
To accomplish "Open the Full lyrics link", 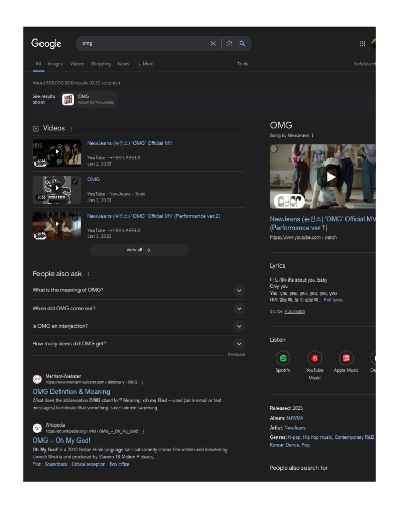I will point(333,300).
